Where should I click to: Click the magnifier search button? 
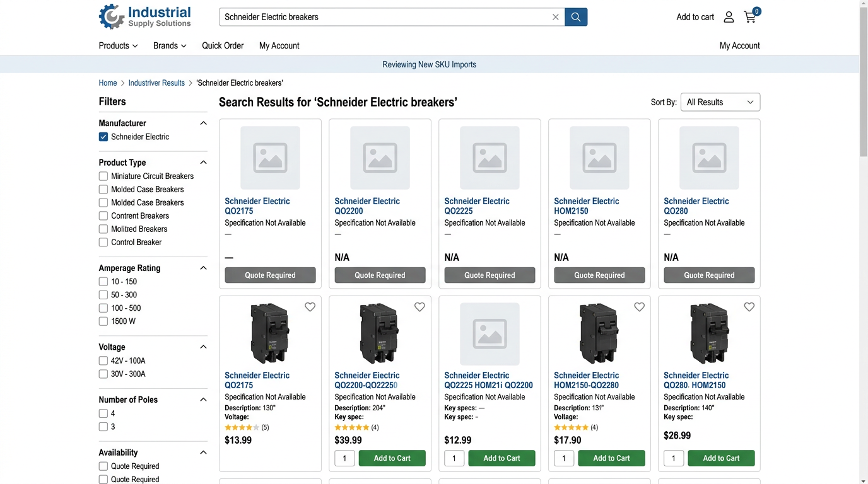point(576,17)
